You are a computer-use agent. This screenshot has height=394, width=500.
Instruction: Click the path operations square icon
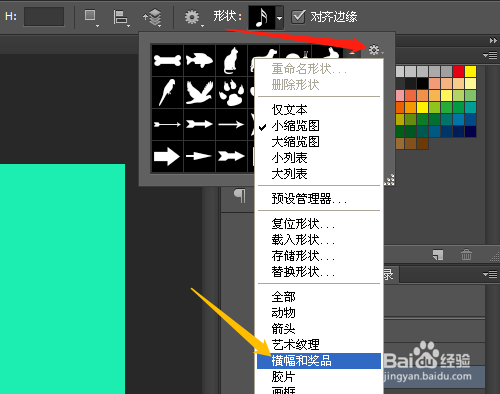(91, 17)
